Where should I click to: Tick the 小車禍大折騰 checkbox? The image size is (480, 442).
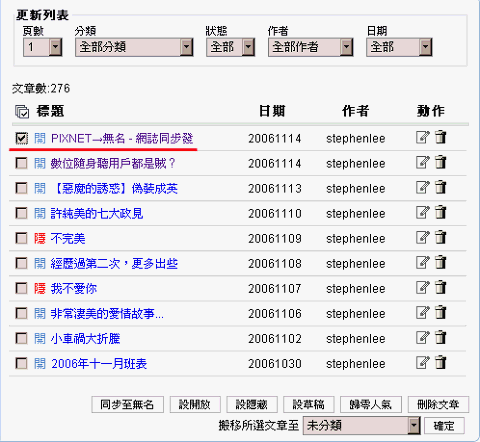21,338
